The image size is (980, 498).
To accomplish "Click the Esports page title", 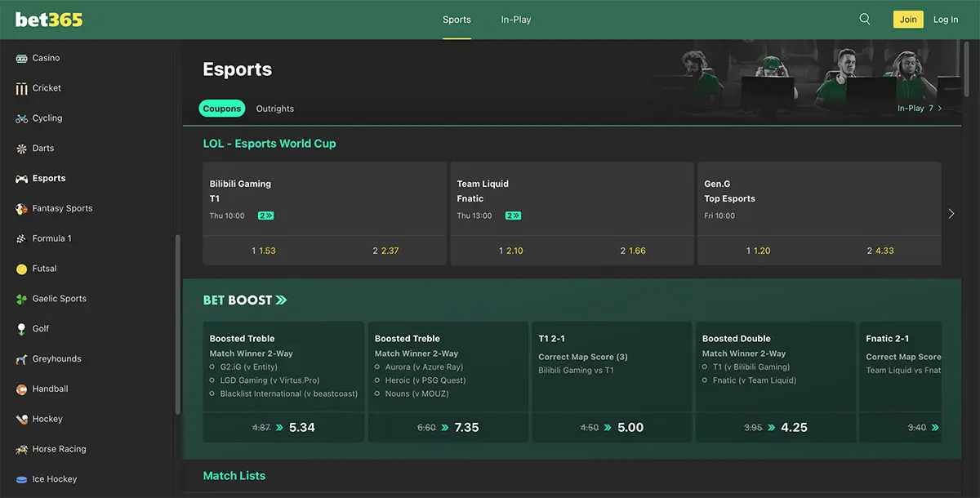I will point(238,69).
